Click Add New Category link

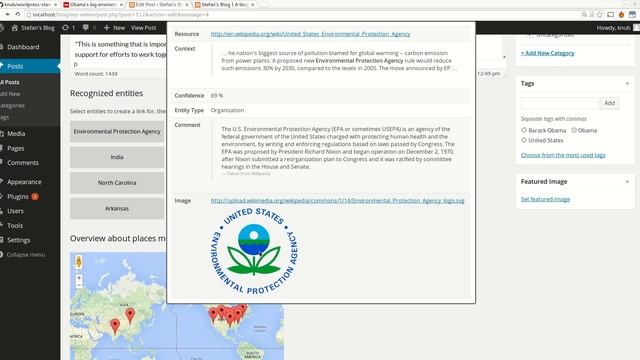[x=547, y=53]
